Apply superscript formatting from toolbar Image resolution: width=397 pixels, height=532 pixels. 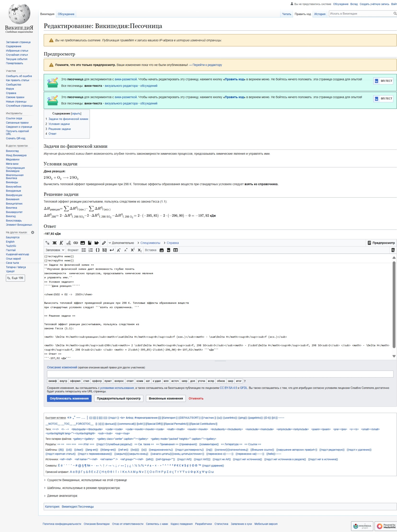[132, 250]
